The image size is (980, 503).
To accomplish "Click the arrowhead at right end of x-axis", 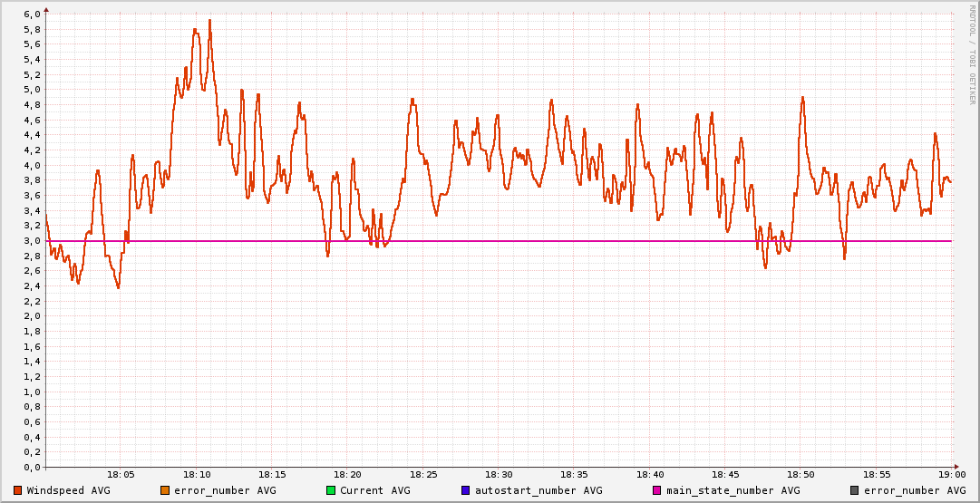I will [x=956, y=468].
